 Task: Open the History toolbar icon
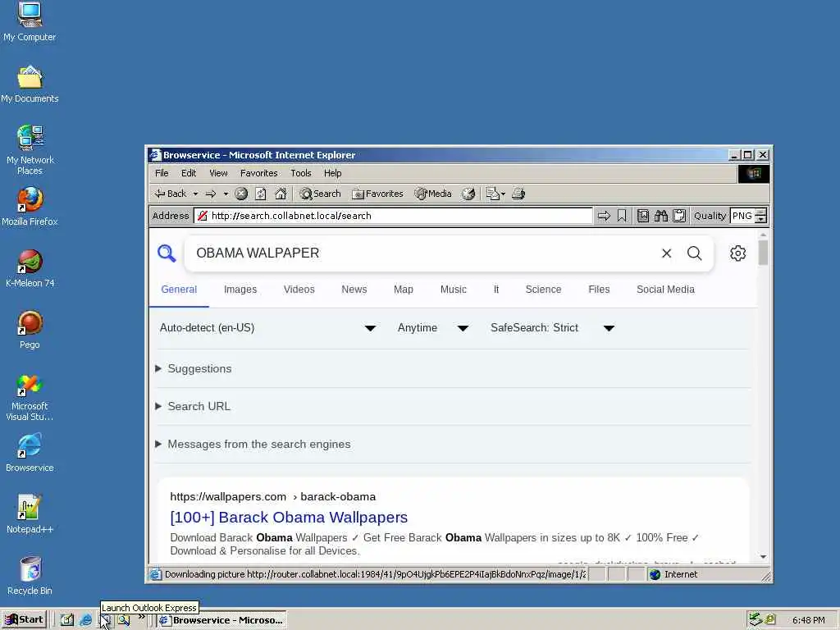point(468,194)
